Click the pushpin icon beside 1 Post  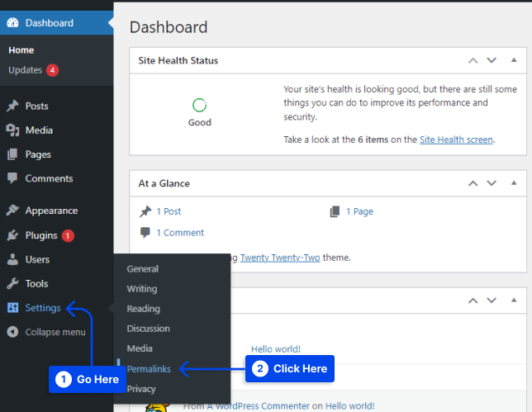click(145, 211)
